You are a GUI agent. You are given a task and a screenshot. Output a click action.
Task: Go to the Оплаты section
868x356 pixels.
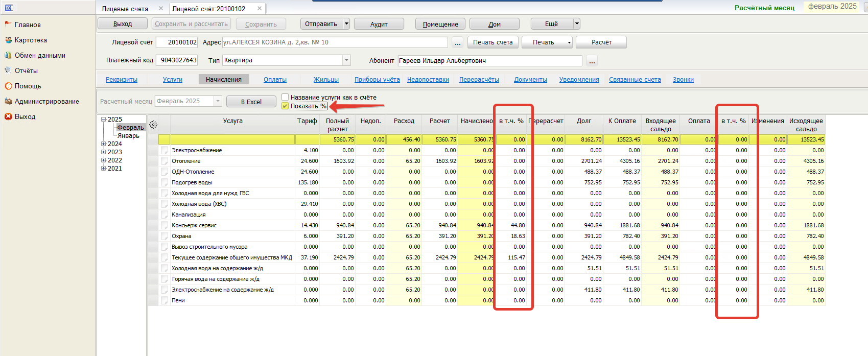click(275, 80)
